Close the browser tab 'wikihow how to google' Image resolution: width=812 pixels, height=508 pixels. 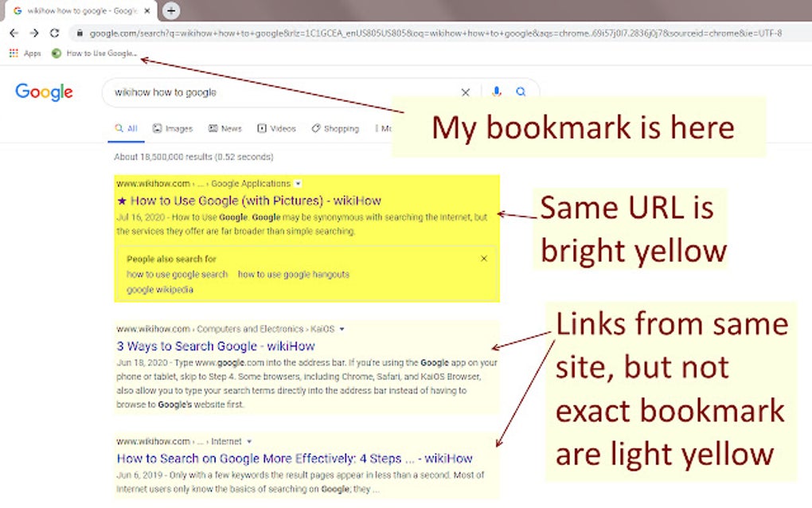pos(147,10)
